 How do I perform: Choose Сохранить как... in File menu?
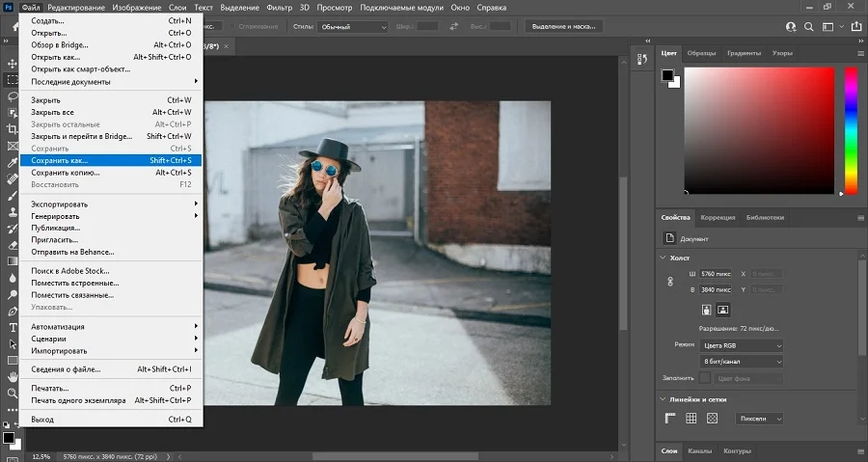(111, 160)
